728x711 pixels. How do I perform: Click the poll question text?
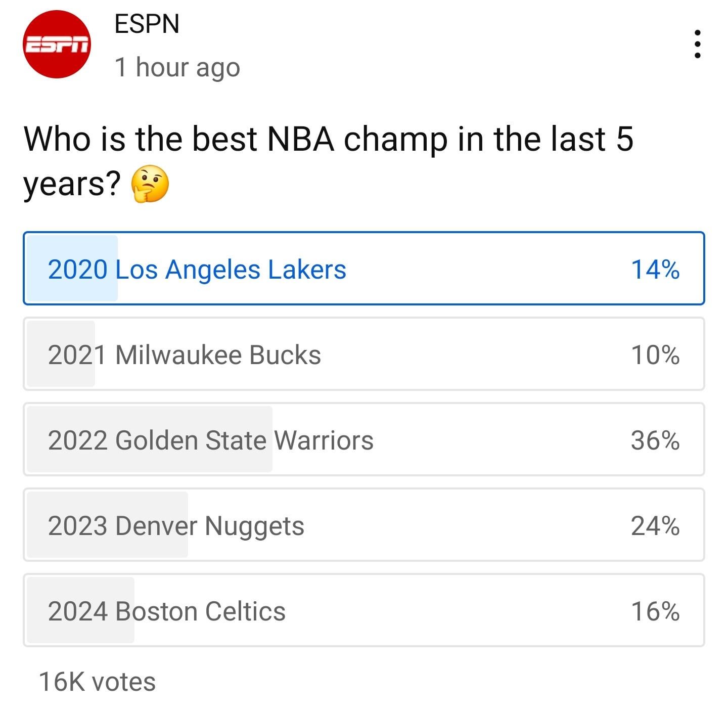(329, 139)
